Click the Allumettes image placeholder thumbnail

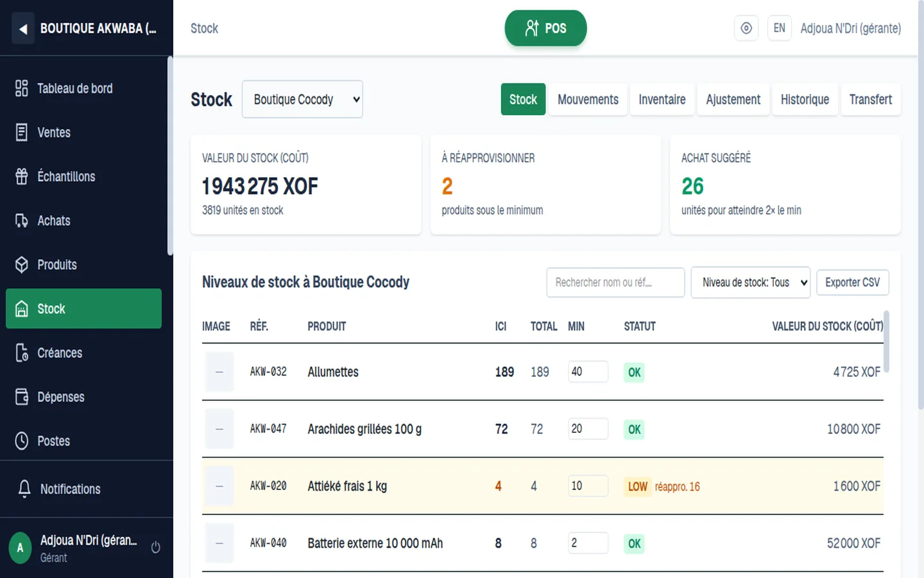click(x=219, y=372)
